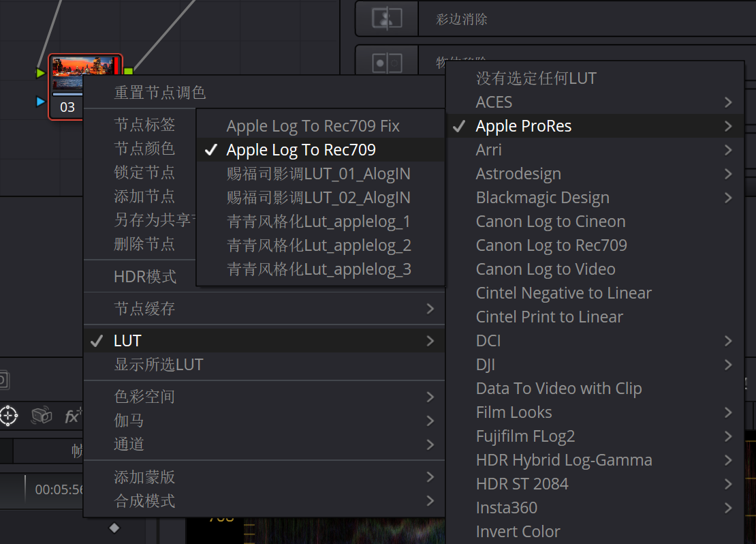
Task: Choose 重置节点调色 from the context menu
Action: [160, 93]
